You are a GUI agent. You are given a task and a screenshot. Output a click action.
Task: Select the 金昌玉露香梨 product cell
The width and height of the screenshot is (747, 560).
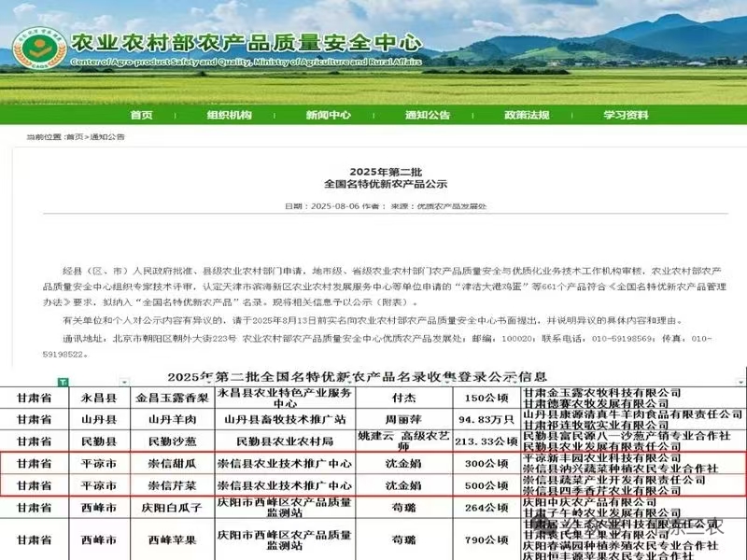(172, 399)
